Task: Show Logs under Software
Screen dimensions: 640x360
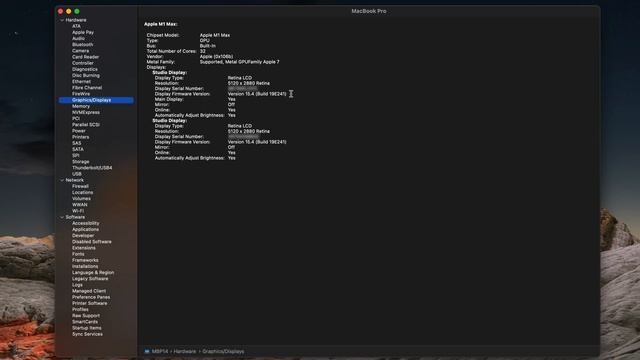Action: pyautogui.click(x=77, y=285)
